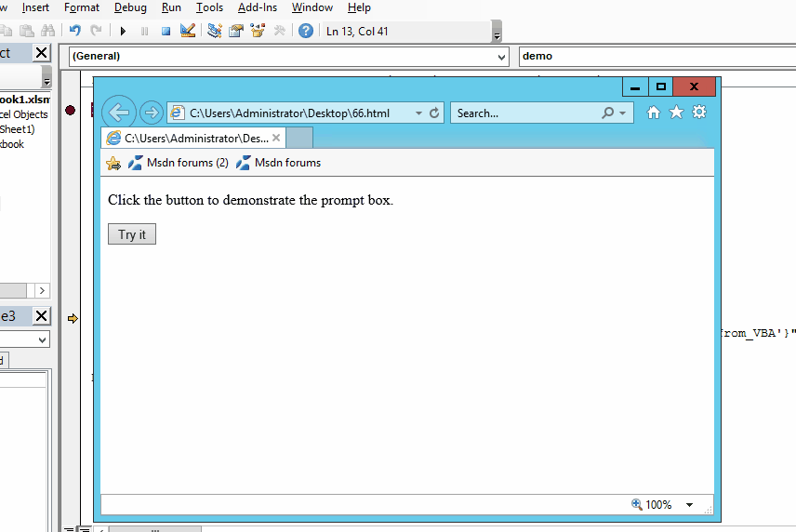Click the IE search magnifier icon
Viewport: 796px width, 532px height.
click(607, 113)
